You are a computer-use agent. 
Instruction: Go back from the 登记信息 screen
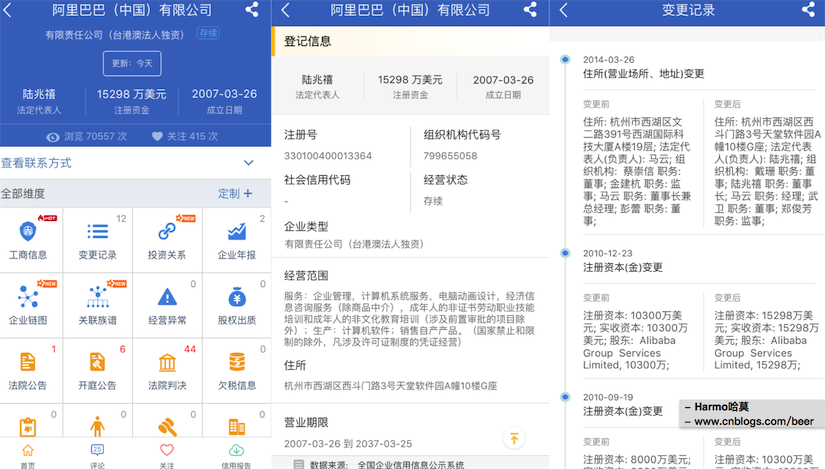tap(285, 9)
